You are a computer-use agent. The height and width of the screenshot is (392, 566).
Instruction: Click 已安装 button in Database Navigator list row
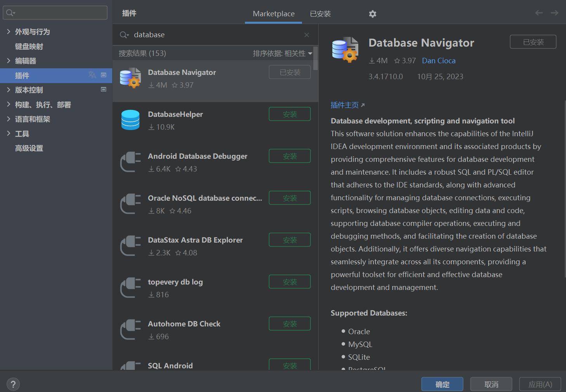290,72
